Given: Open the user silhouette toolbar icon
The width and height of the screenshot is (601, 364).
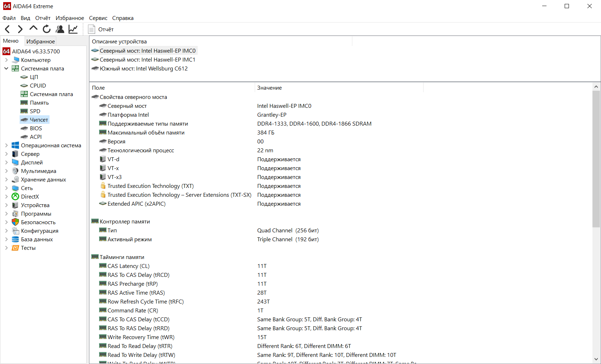Looking at the screenshot, I should click(60, 29).
